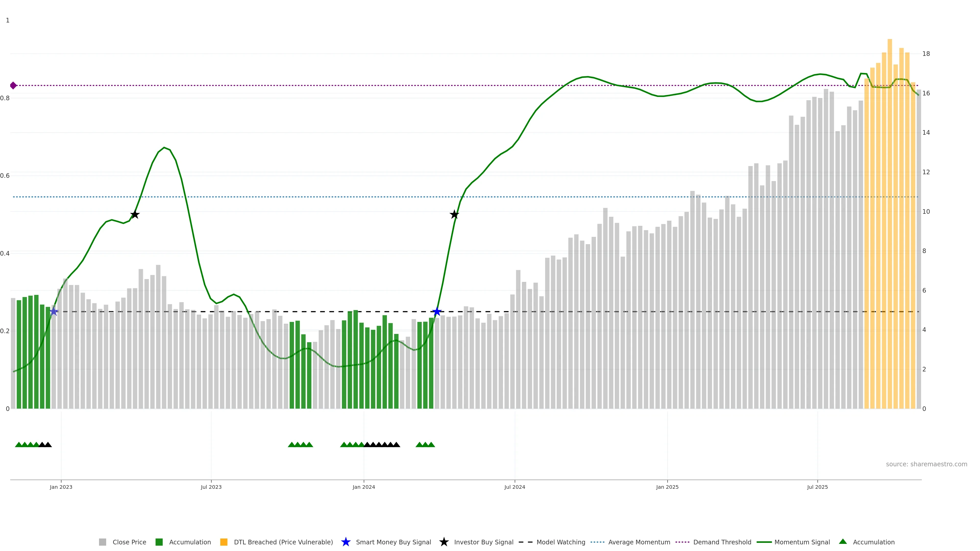Toggle the Momentum Signal legend entry
The width and height of the screenshot is (980, 551).
coord(802,542)
